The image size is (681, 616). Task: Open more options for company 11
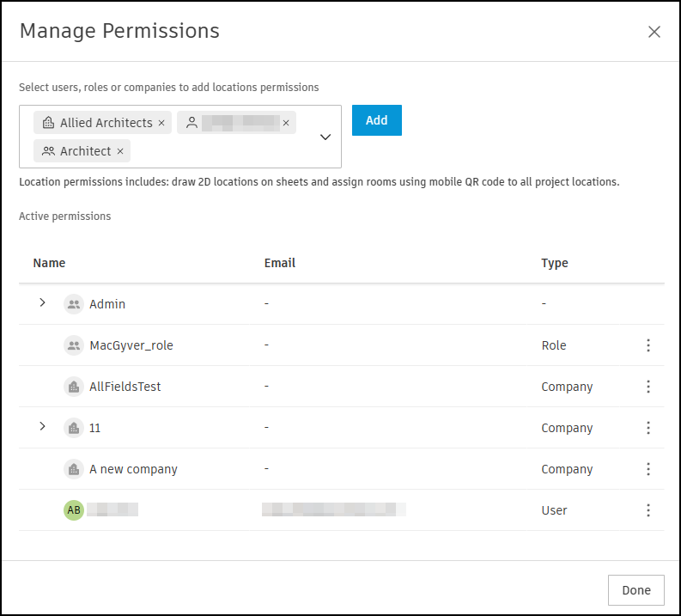pyautogui.click(x=648, y=428)
